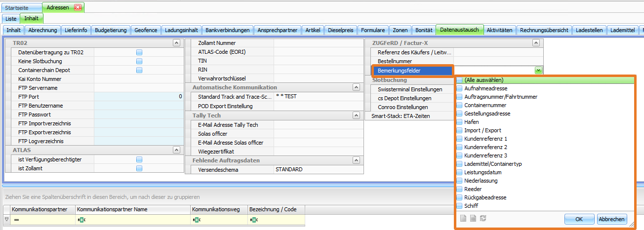Image resolution: width=644 pixels, height=230 pixels.
Task: Collapse the TR02 section
Action: pos(176,43)
